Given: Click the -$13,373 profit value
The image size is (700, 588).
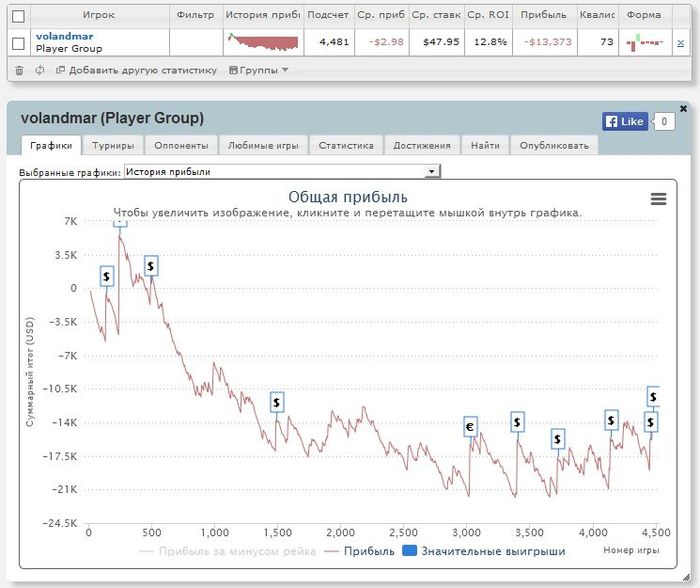Looking at the screenshot, I should coord(548,42).
